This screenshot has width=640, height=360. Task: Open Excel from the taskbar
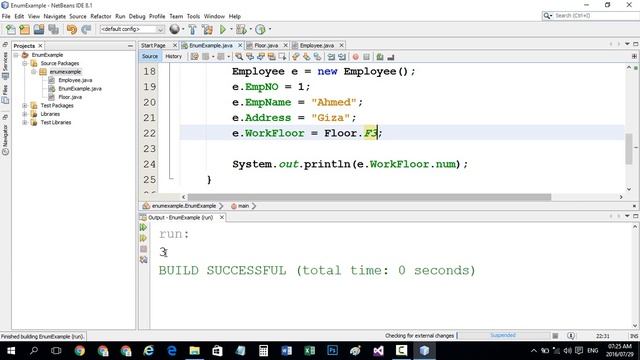[309, 351]
